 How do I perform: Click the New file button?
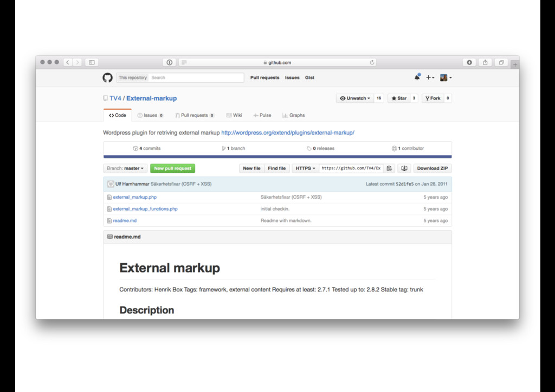tap(251, 168)
